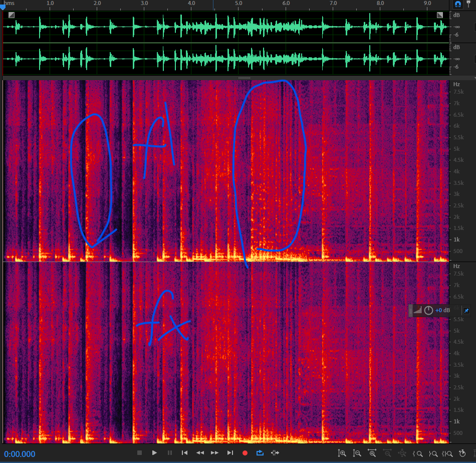Viewport: 476px width, 463px height.
Task: Zoom in on time axis
Action: pos(372,453)
